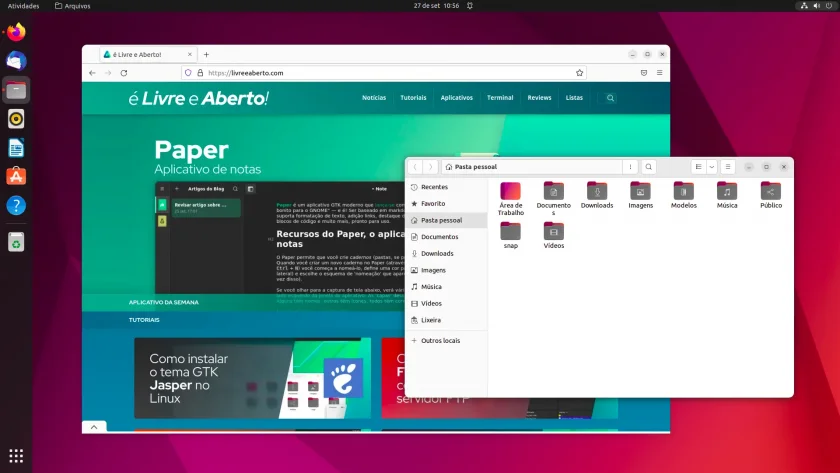Select Pasta pessoal in Files sidebar

click(x=447, y=220)
